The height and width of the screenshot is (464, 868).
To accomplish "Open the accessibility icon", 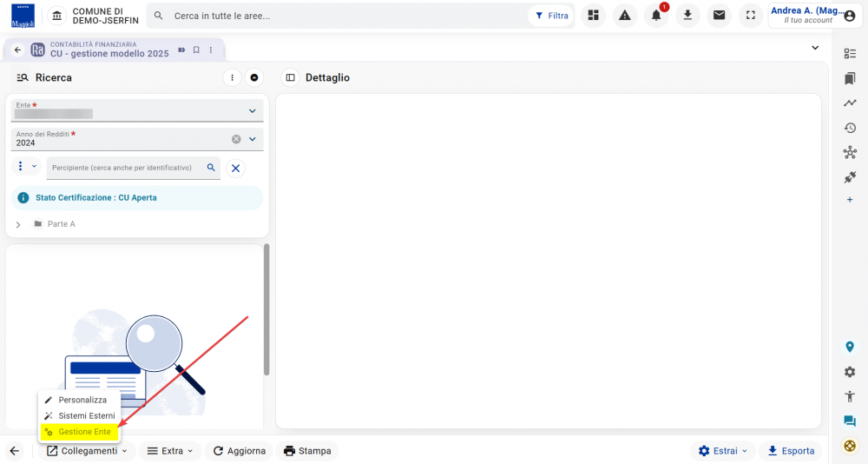I will click(x=850, y=396).
